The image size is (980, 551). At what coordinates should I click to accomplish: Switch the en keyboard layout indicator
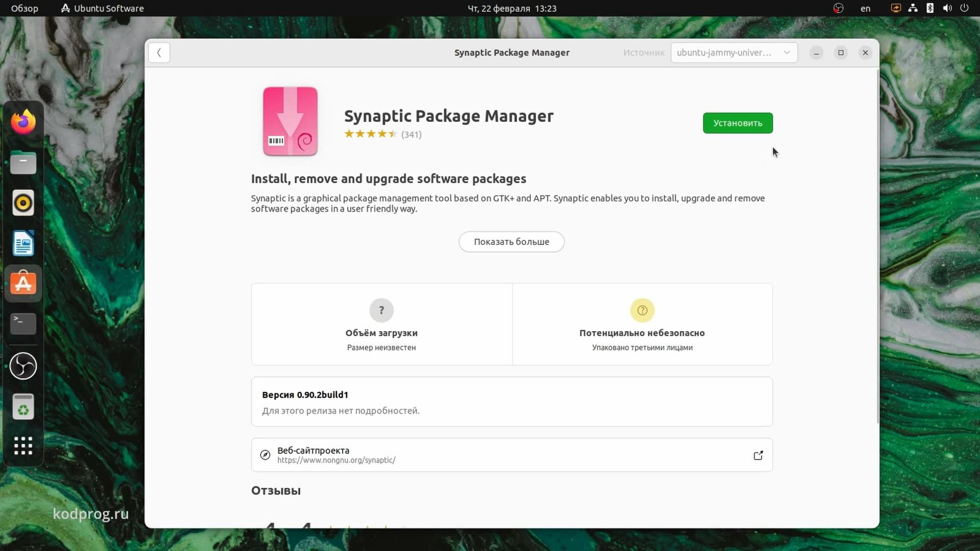(865, 8)
